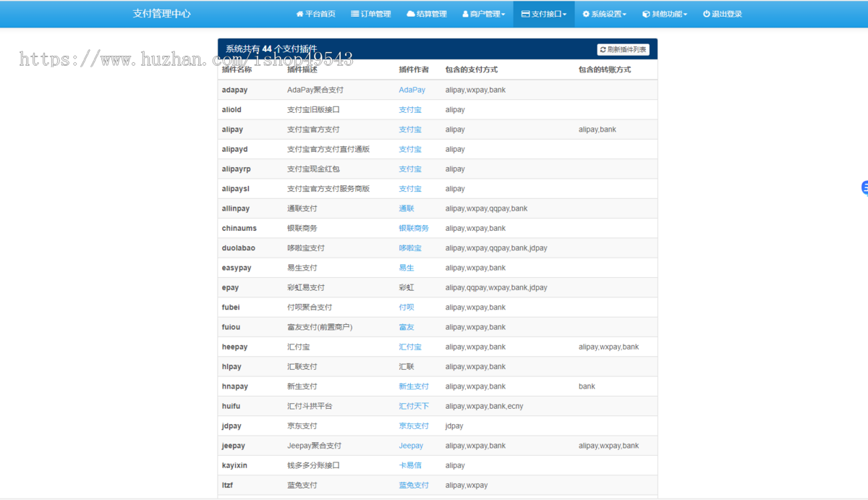868x500 pixels.
Task: Click alipay,wxpay,bank,ecny payment methods cell
Action: click(484, 407)
